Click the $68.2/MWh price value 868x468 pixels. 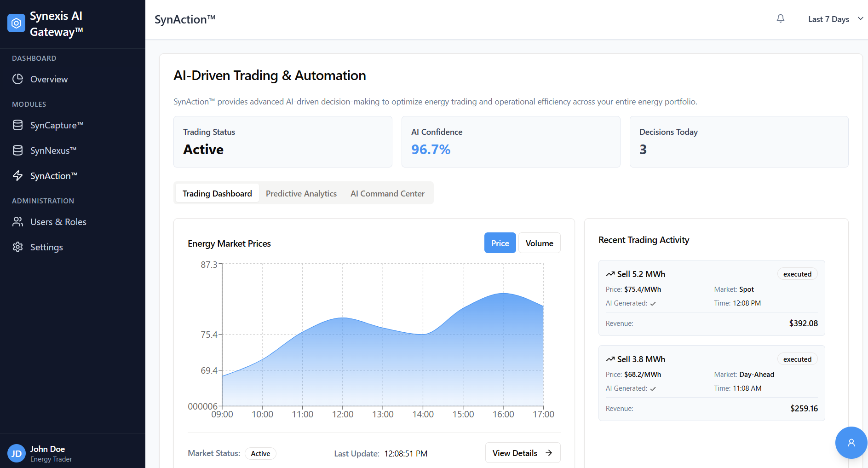tap(643, 375)
